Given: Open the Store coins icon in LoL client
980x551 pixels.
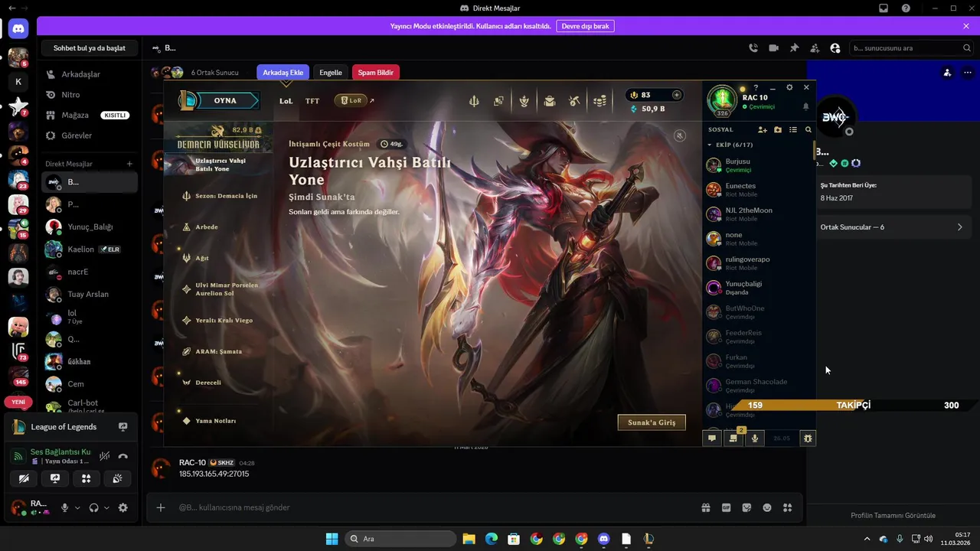Looking at the screenshot, I should (x=600, y=100).
